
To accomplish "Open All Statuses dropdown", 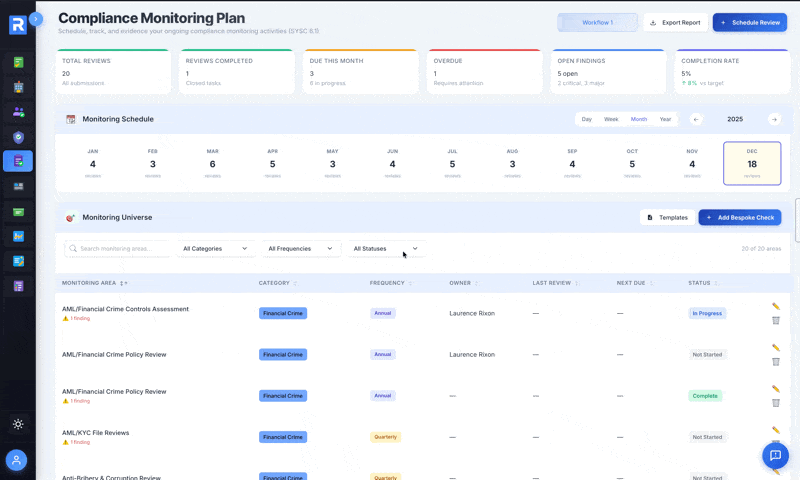I will pos(386,248).
